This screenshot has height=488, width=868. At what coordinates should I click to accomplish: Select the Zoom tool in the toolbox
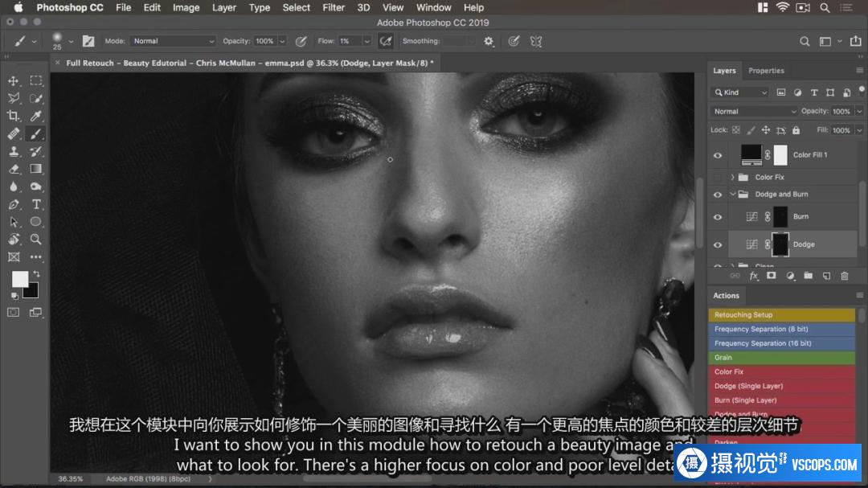tap(36, 240)
